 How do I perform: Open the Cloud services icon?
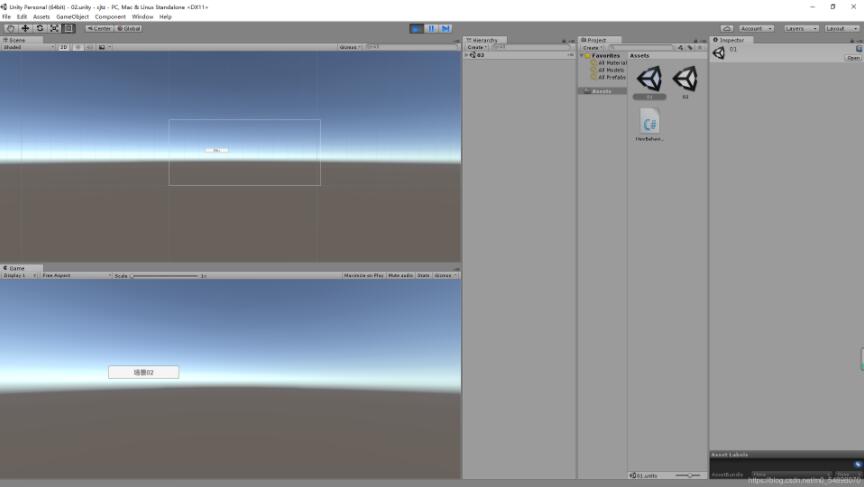(x=727, y=28)
